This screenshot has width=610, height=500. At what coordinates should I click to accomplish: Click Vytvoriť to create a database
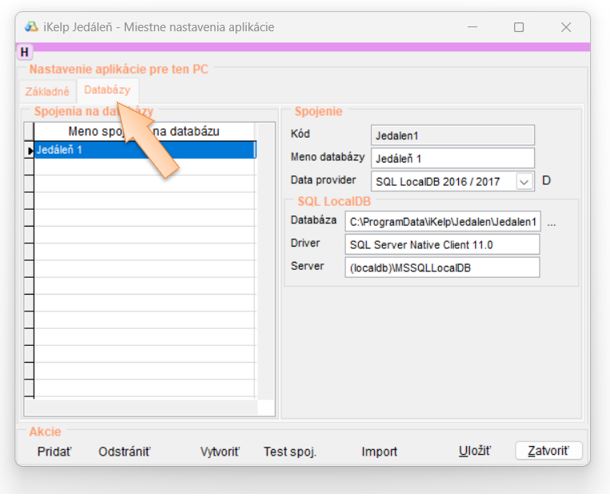(220, 452)
